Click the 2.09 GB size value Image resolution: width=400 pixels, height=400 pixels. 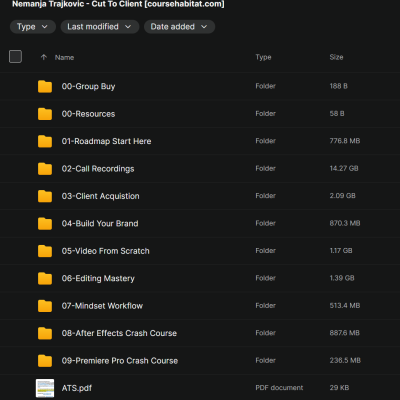[x=343, y=196]
